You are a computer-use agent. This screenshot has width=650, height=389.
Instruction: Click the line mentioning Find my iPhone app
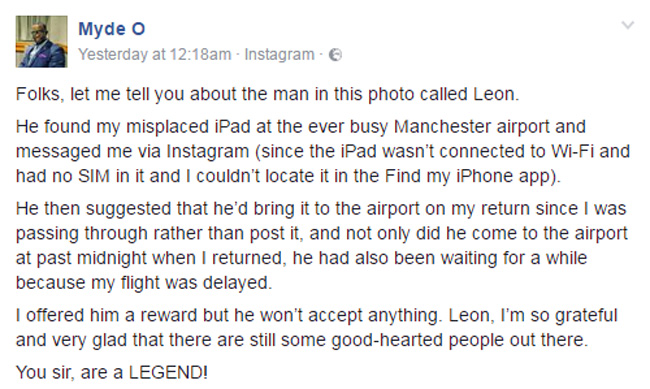coord(288,176)
